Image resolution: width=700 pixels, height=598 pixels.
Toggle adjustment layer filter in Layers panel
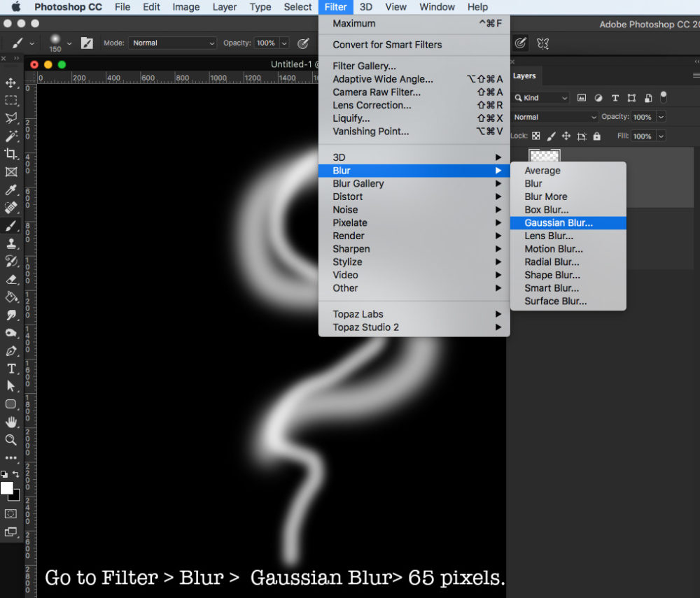(598, 98)
